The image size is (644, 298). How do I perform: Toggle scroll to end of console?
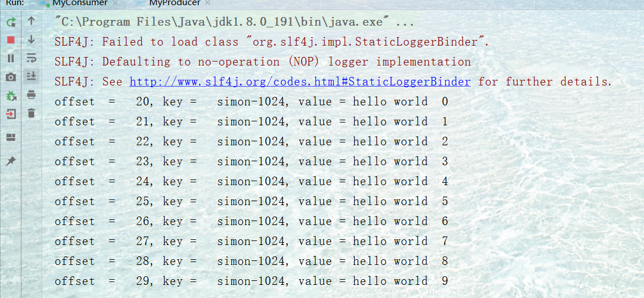[31, 76]
